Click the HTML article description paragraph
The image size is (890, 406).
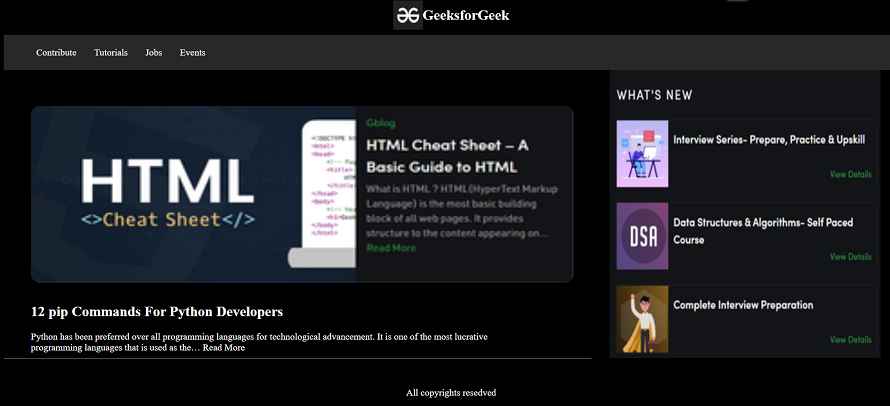coord(462,211)
